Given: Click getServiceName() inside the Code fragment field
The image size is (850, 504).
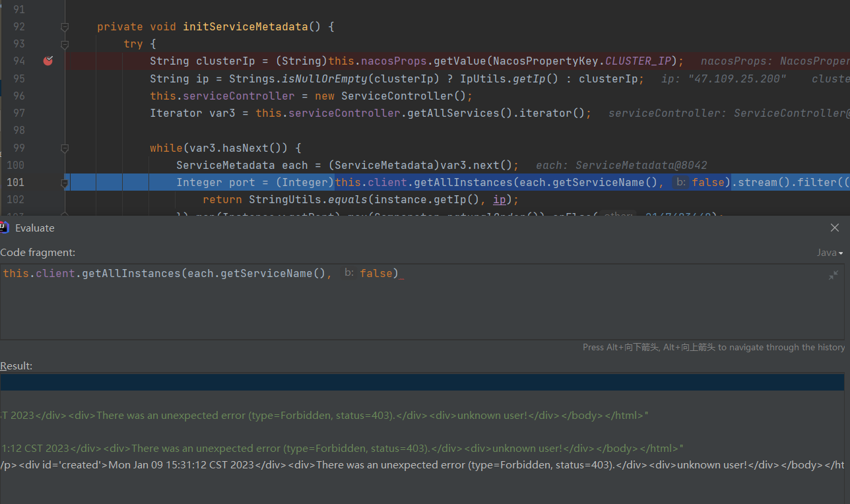Looking at the screenshot, I should coord(273,273).
